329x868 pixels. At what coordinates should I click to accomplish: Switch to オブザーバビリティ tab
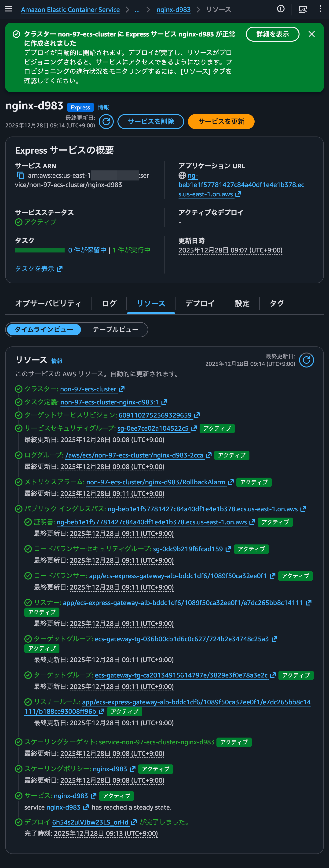[x=48, y=303]
